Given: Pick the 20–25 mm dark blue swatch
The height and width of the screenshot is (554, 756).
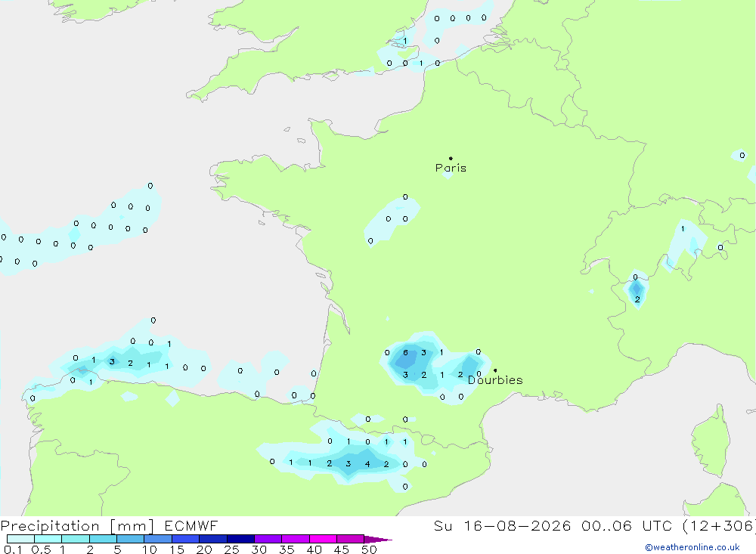Looking at the screenshot, I should click(213, 539).
